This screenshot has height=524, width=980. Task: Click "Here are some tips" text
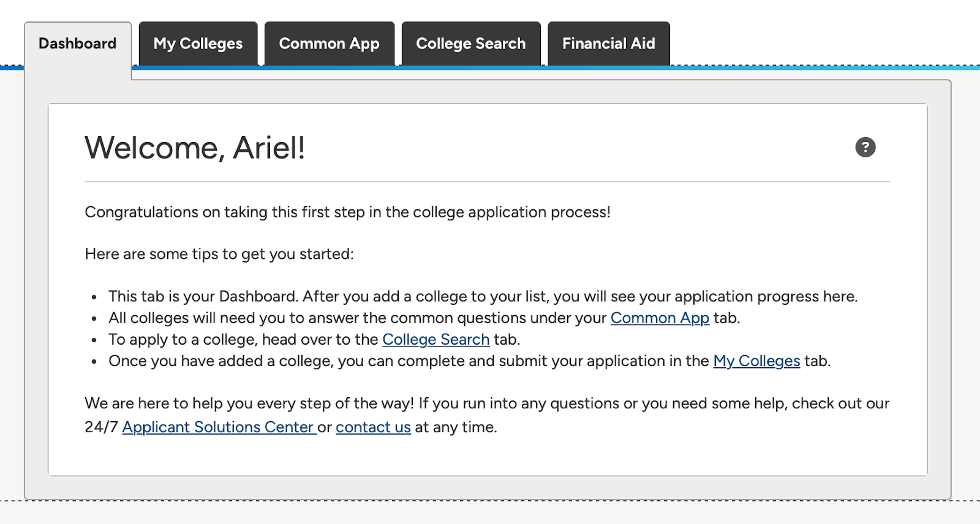[219, 254]
